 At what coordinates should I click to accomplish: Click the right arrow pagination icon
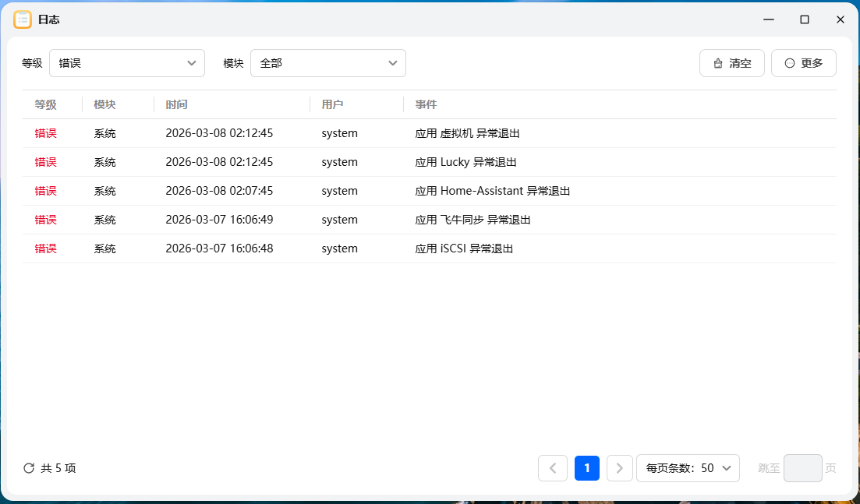620,468
